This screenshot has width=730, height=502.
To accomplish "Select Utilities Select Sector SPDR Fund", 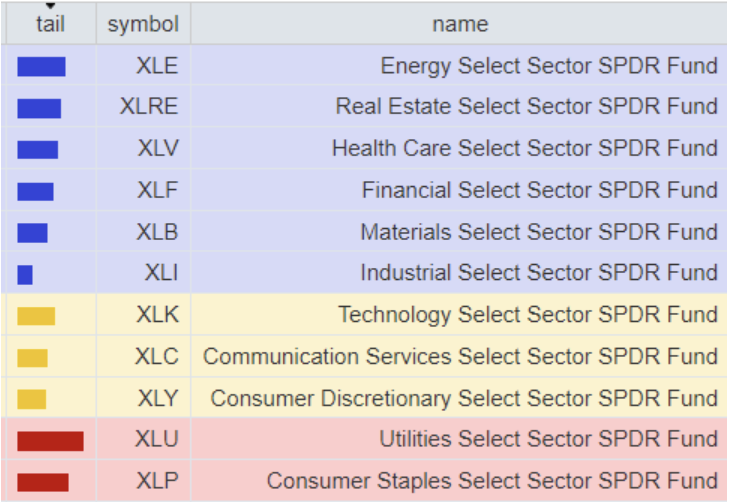I will [x=548, y=440].
